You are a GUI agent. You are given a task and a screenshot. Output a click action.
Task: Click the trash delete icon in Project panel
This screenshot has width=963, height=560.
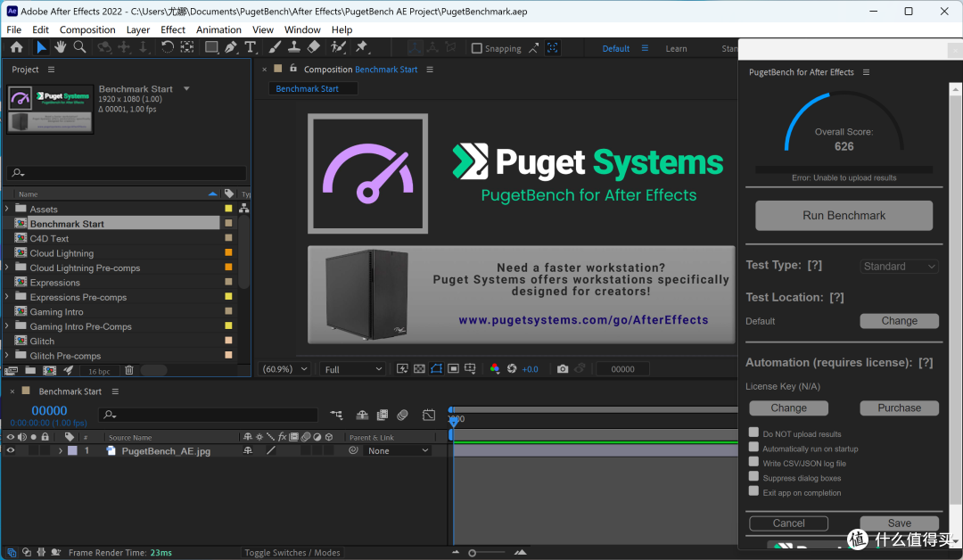[129, 370]
